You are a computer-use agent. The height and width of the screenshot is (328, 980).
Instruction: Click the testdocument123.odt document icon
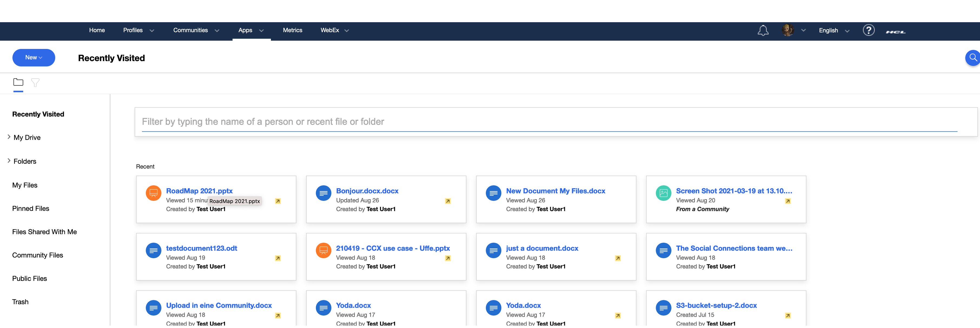coord(153,251)
